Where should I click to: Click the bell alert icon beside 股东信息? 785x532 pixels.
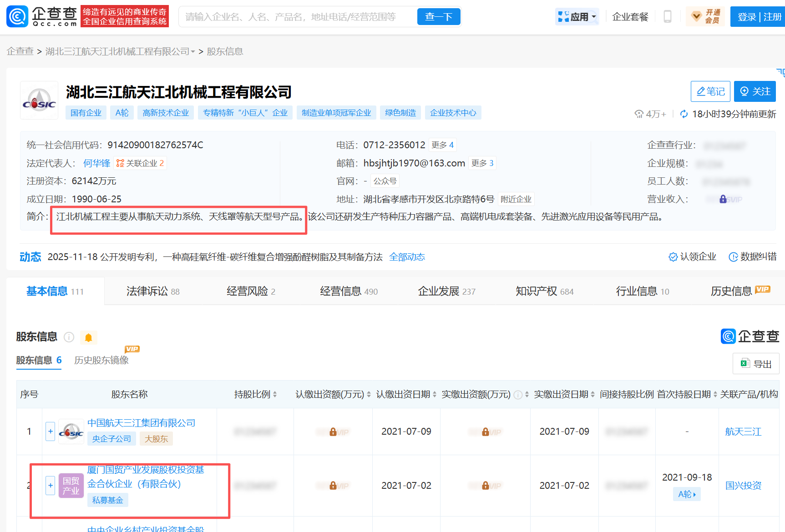[89, 337]
